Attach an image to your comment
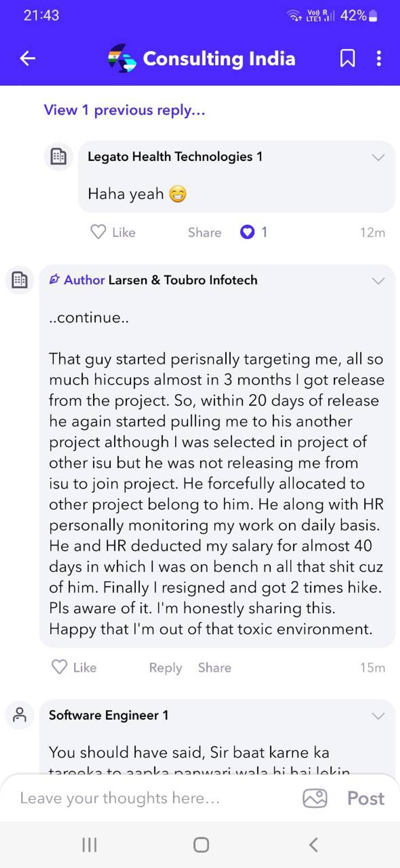 coord(315,798)
